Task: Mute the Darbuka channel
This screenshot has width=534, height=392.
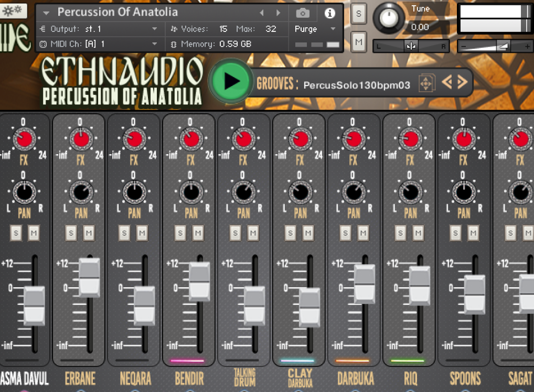Action: 363,233
